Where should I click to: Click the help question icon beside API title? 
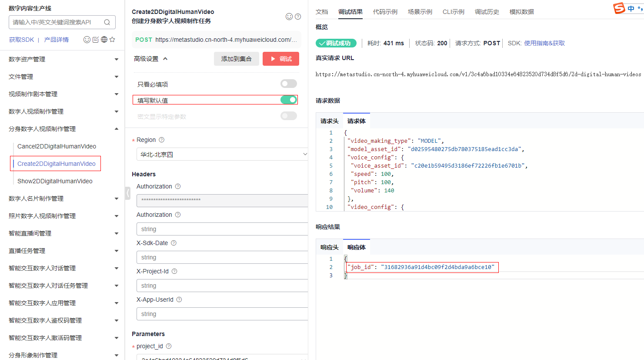click(x=298, y=17)
